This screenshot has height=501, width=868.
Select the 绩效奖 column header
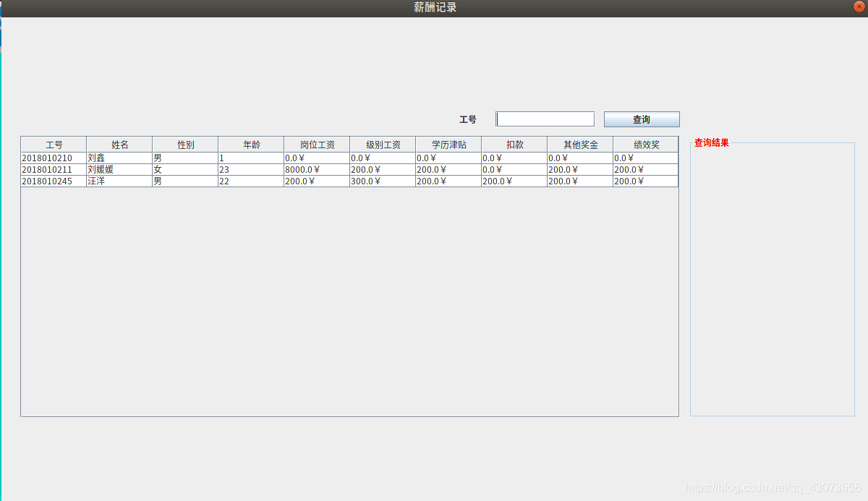point(646,145)
